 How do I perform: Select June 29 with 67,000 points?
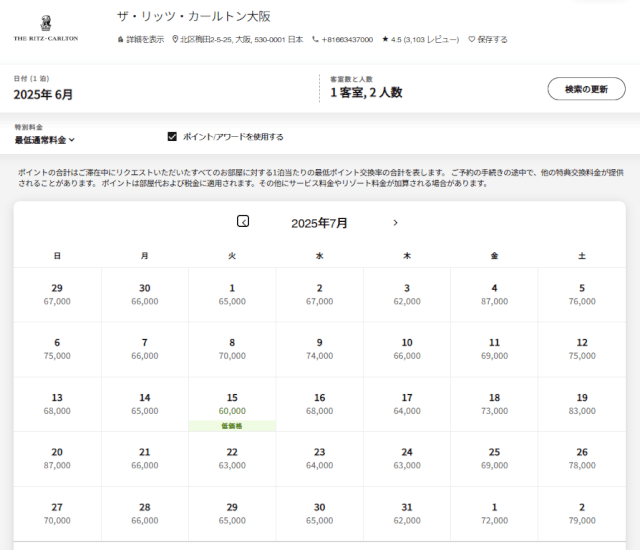click(x=57, y=295)
